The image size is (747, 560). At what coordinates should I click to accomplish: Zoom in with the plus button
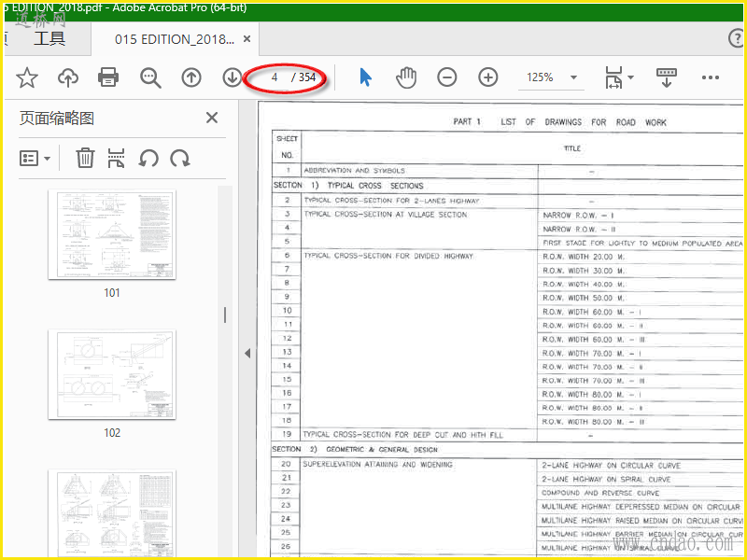[488, 77]
